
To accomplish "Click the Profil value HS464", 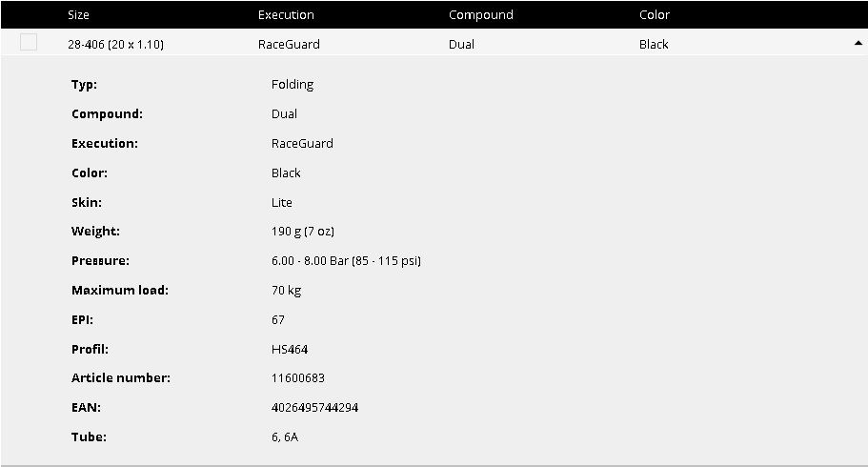I will [x=290, y=349].
